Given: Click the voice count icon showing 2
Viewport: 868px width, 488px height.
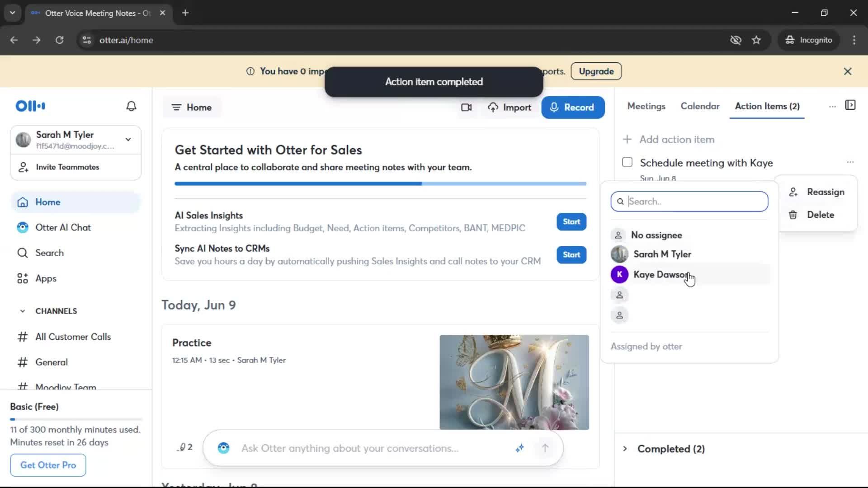Looking at the screenshot, I should (185, 447).
